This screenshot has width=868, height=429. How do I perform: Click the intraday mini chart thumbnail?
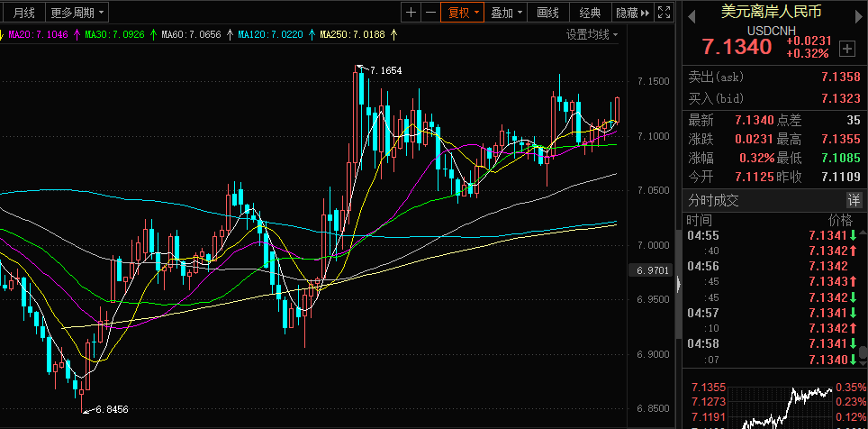[774, 407]
